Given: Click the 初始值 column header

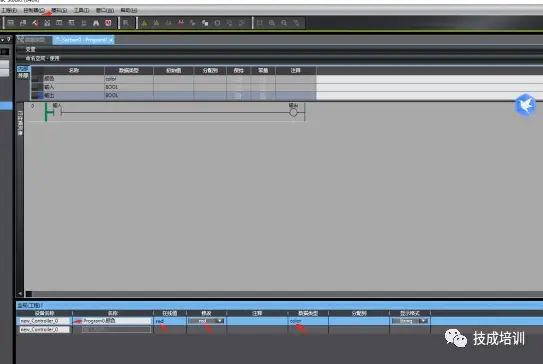Looking at the screenshot, I should click(x=173, y=71).
